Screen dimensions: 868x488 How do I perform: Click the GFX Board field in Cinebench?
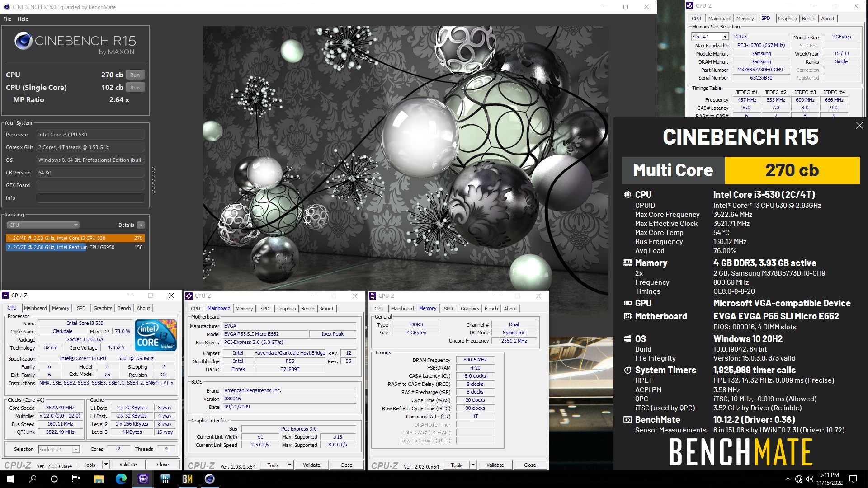[90, 185]
